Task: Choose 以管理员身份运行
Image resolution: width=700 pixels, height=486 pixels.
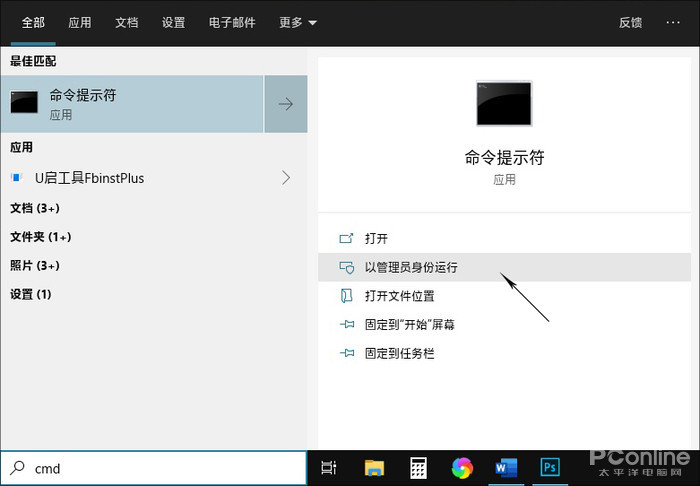Action: pos(504,267)
